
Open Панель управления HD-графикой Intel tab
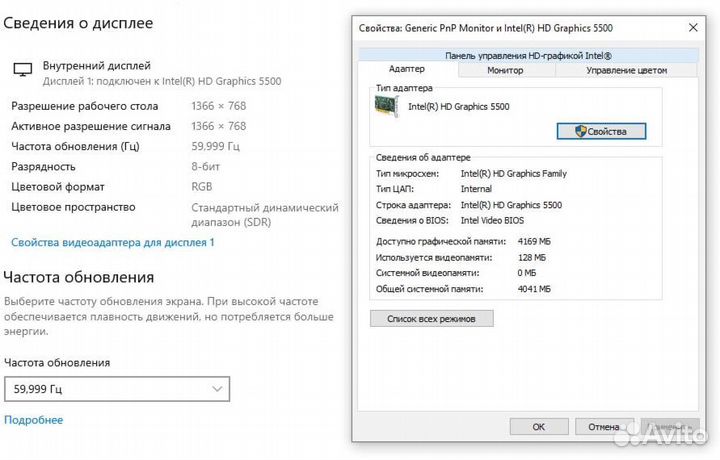pos(528,56)
